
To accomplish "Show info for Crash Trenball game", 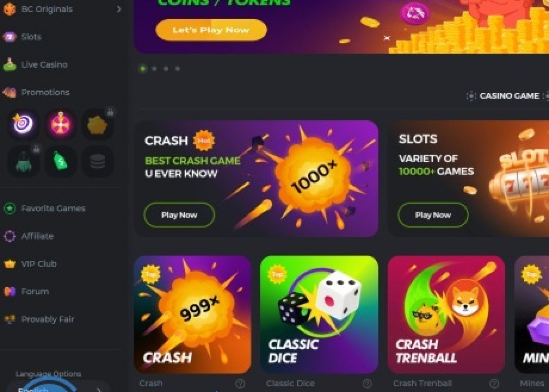I will (494, 383).
